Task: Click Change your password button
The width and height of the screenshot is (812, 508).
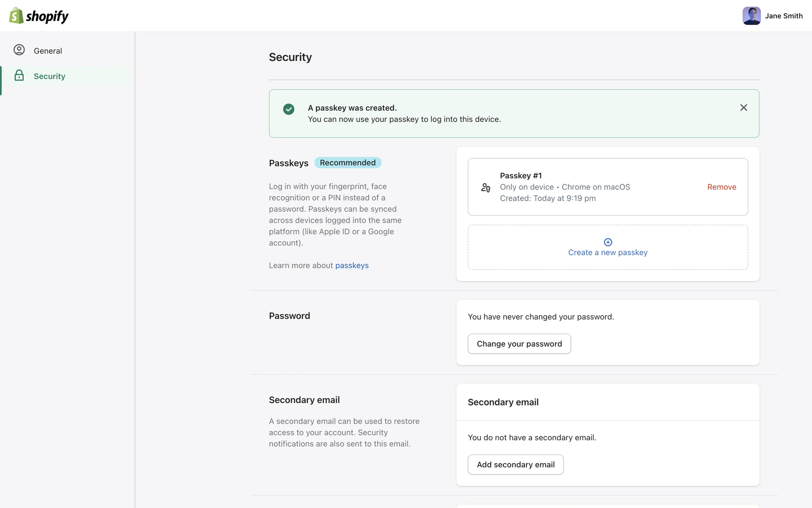Action: click(x=519, y=344)
